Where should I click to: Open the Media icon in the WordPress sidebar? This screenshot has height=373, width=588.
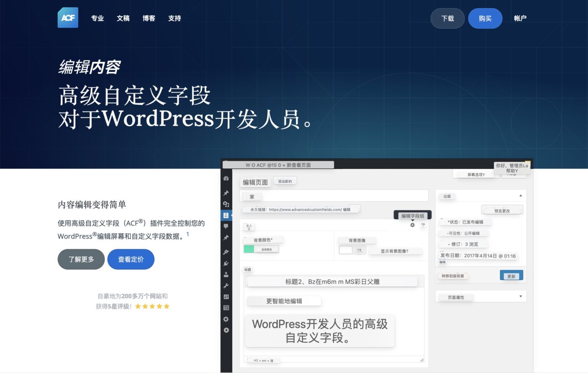point(226,204)
